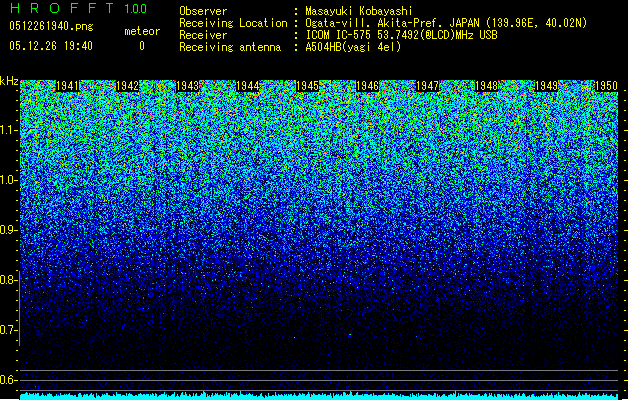Click the 0.8 frequency axis label
Image resolution: width=629 pixels, height=400 pixels.
[x=9, y=280]
